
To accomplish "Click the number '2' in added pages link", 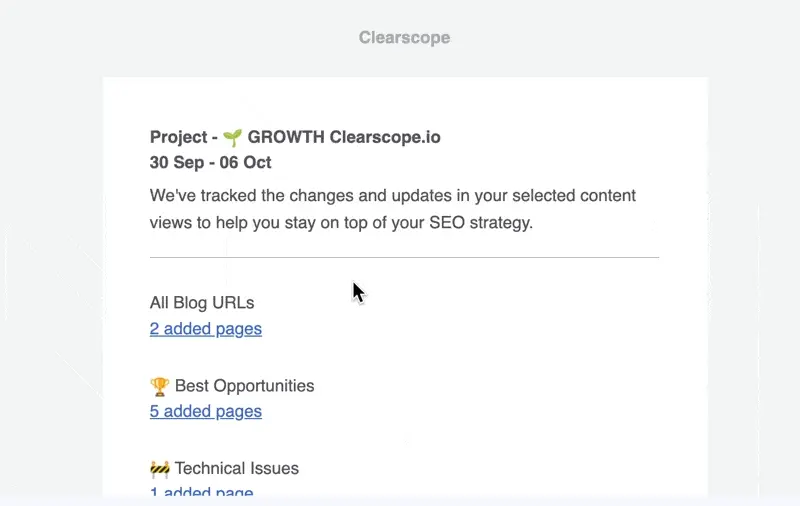I will [154, 329].
